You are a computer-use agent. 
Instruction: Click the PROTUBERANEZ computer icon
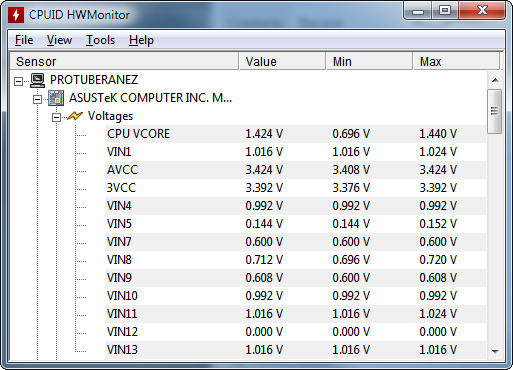(x=37, y=80)
